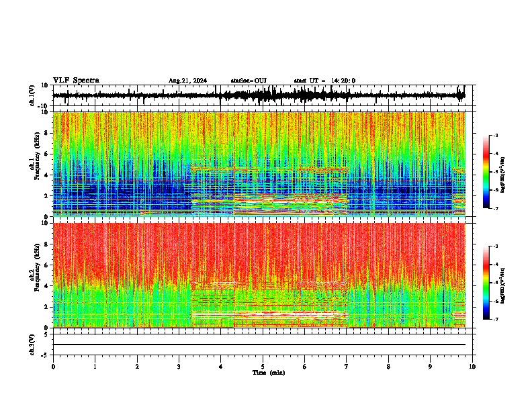Click the ch.1 colorbar '-3' label
The width and height of the screenshot is (532, 411).
click(496, 136)
